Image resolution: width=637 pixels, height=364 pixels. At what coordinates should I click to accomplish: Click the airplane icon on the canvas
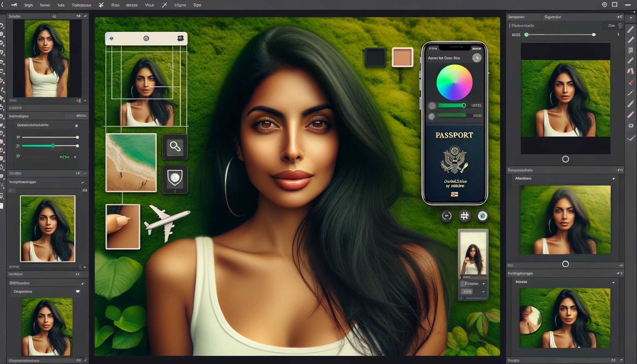(166, 221)
